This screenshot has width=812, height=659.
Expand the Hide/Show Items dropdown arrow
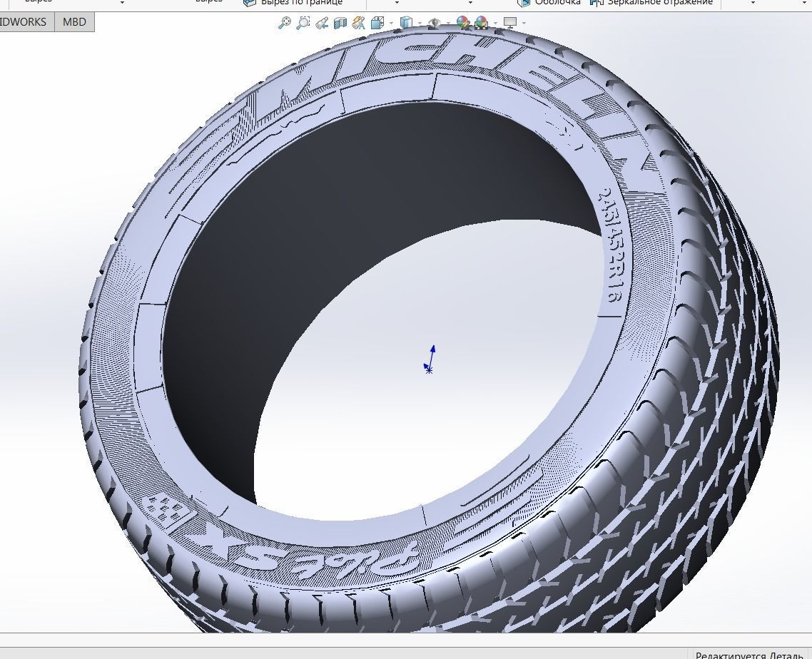(x=449, y=24)
